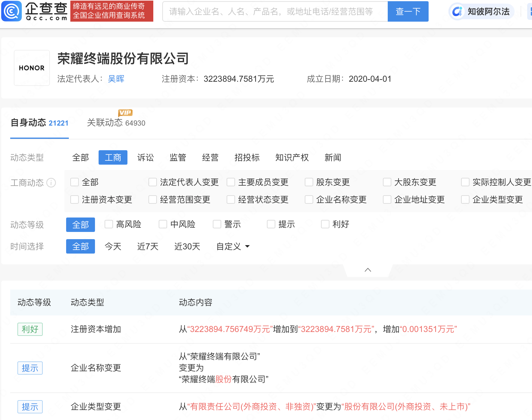Check the 主要成员变更 checkbox

click(231, 182)
